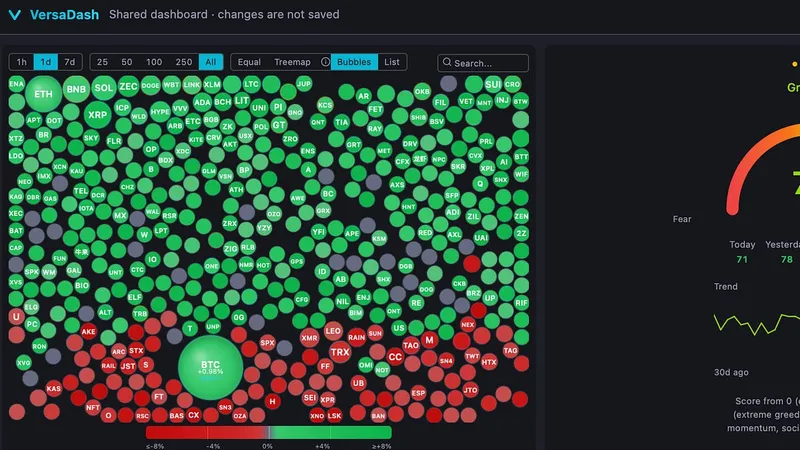Open the YFI bubble
Viewport: 800px width, 450px height.
tap(318, 232)
